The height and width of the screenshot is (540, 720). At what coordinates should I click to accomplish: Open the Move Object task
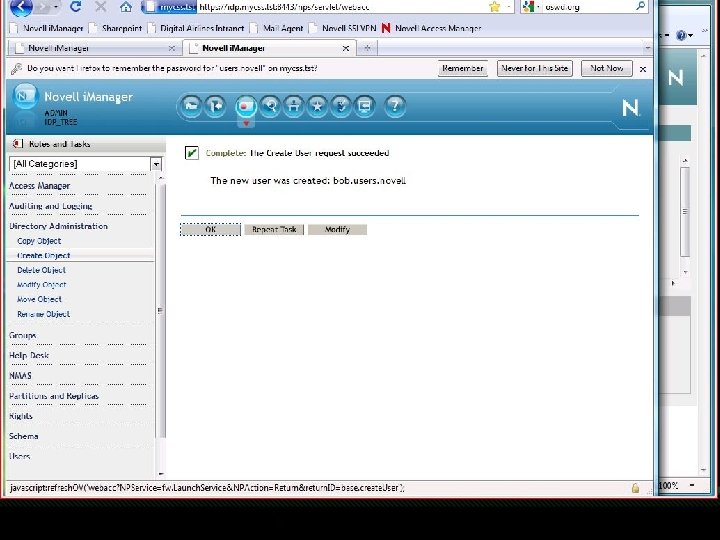click(39, 299)
